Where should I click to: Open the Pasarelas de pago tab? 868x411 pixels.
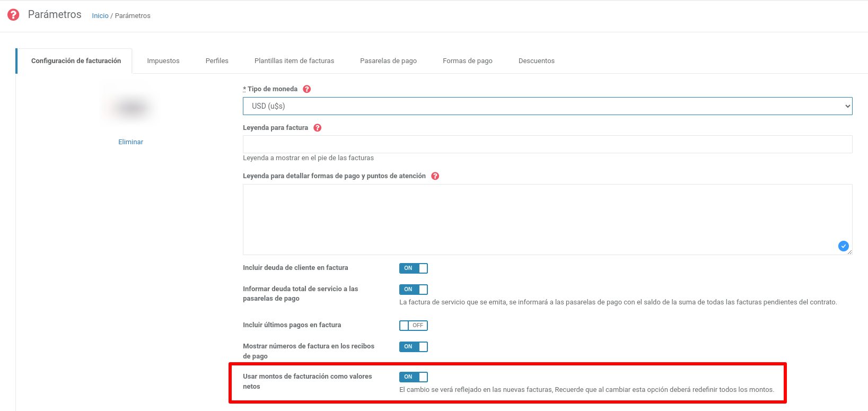pyautogui.click(x=388, y=61)
